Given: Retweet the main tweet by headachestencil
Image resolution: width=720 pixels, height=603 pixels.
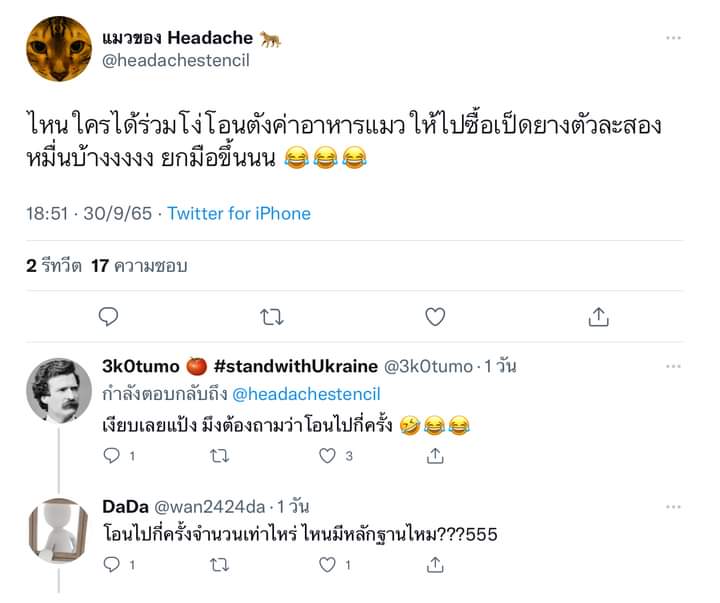Looking at the screenshot, I should 272,317.
